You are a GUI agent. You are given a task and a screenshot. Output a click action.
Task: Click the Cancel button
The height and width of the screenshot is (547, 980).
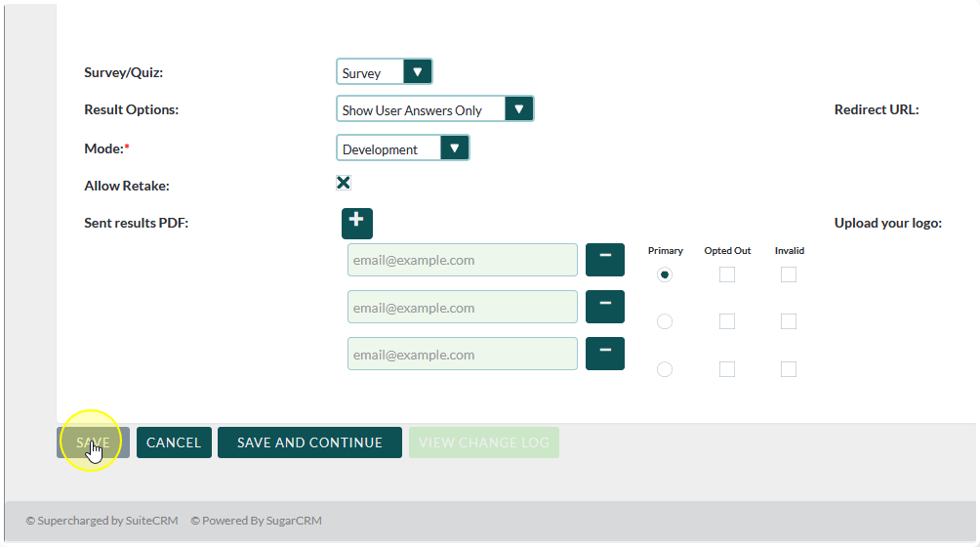click(174, 442)
